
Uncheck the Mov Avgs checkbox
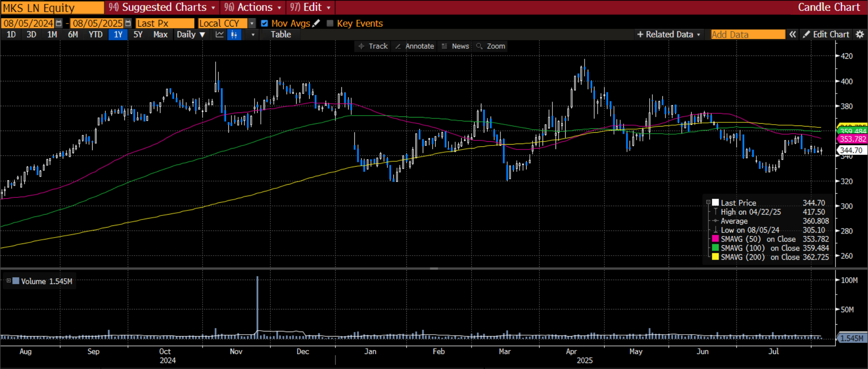point(264,23)
